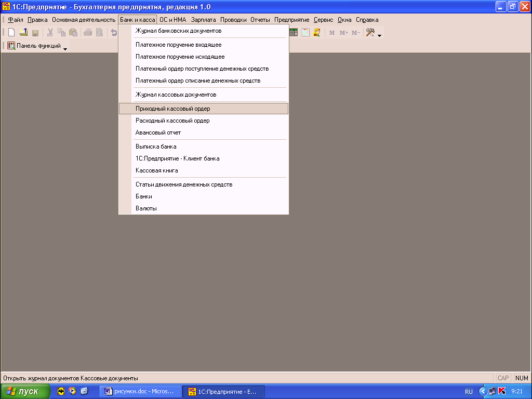This screenshot has height=399, width=532.
Task: Select Авансовый отчет menu item
Action: (x=158, y=132)
